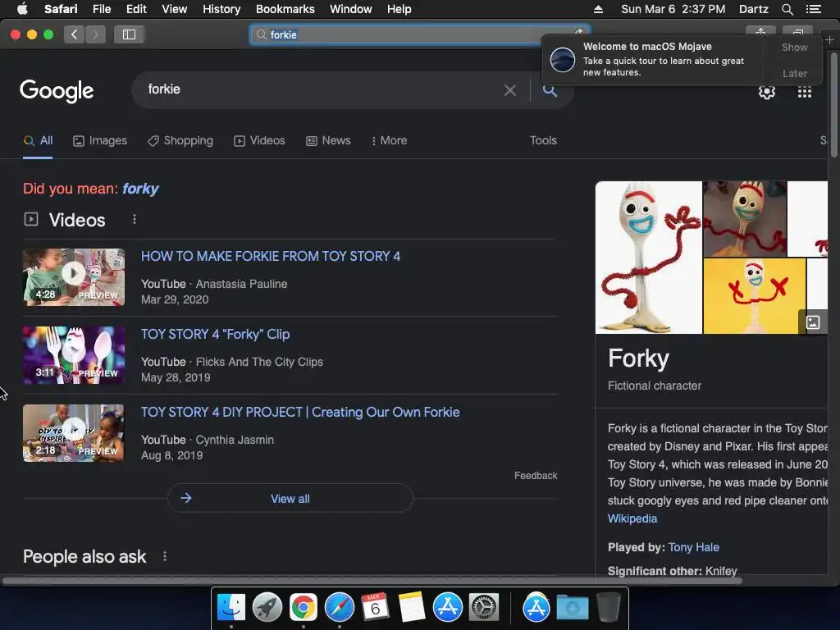The height and width of the screenshot is (630, 840).
Task: Clear the Google search box
Action: (510, 90)
